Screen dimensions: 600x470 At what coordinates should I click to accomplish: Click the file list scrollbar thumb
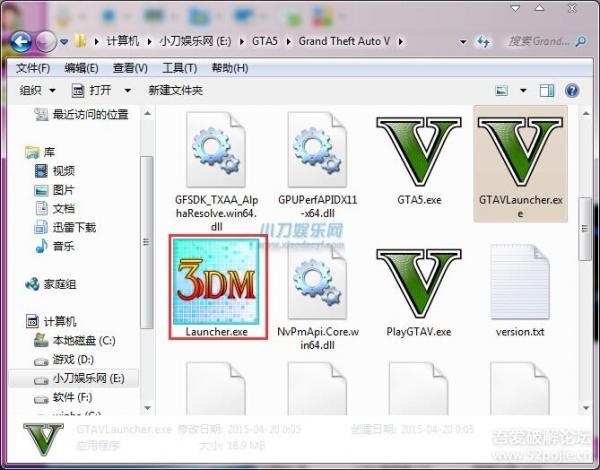pos(585,229)
